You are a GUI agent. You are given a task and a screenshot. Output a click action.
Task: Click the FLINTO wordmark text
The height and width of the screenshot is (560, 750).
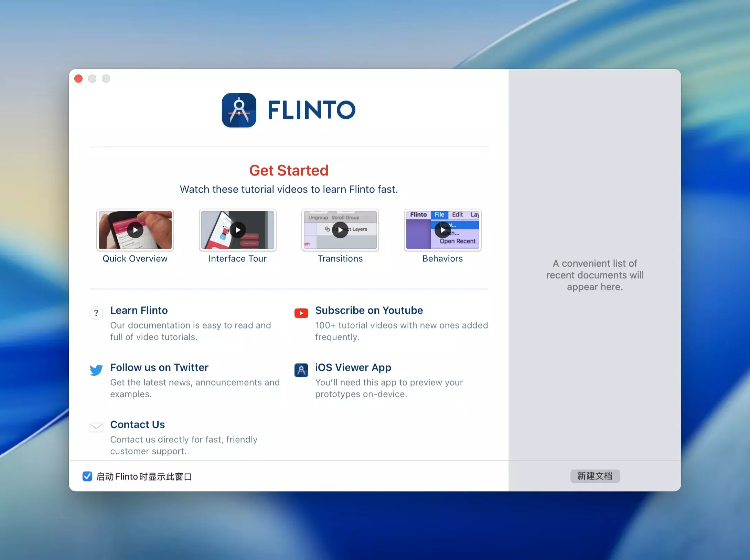pos(311,110)
